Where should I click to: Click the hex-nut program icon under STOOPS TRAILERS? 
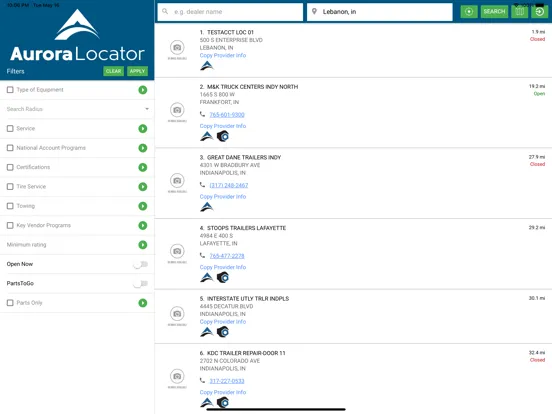point(223,277)
